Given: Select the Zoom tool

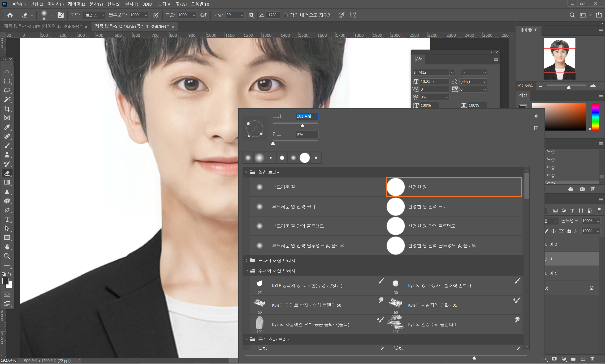Looking at the screenshot, I should [7, 256].
